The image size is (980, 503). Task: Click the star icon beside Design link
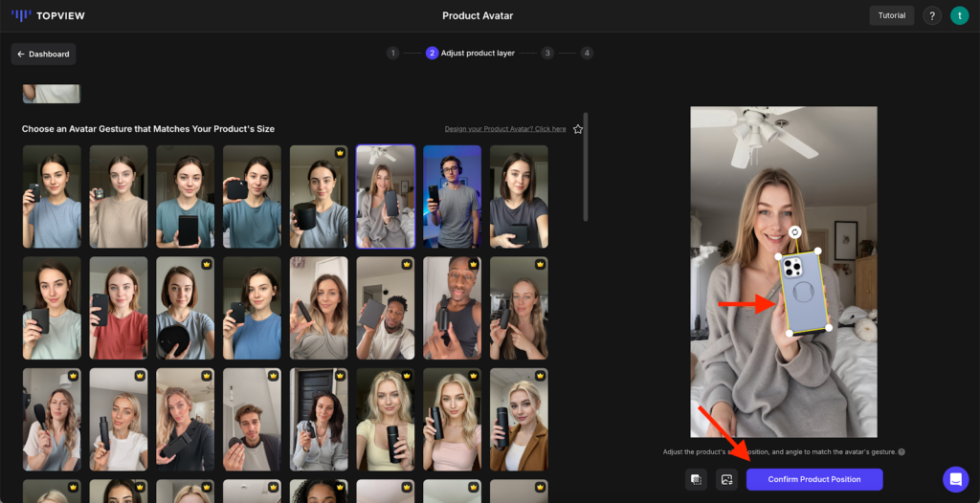pyautogui.click(x=578, y=129)
